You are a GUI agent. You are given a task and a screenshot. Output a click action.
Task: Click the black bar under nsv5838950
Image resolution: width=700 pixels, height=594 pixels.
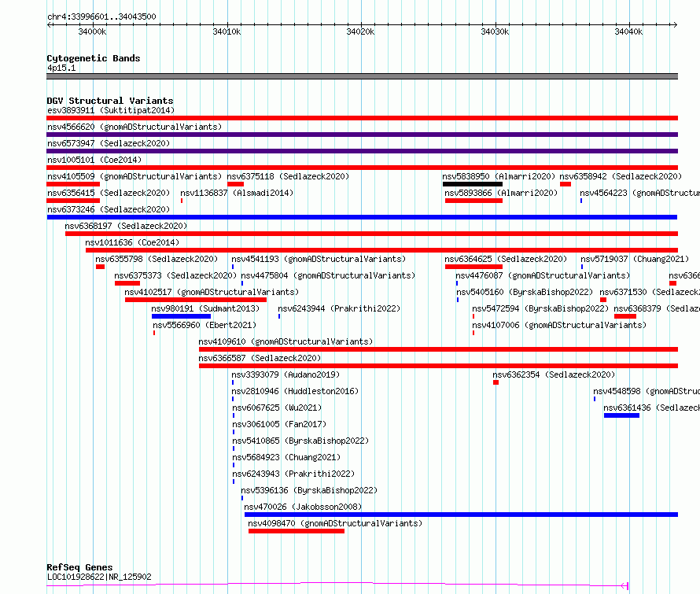click(x=473, y=184)
